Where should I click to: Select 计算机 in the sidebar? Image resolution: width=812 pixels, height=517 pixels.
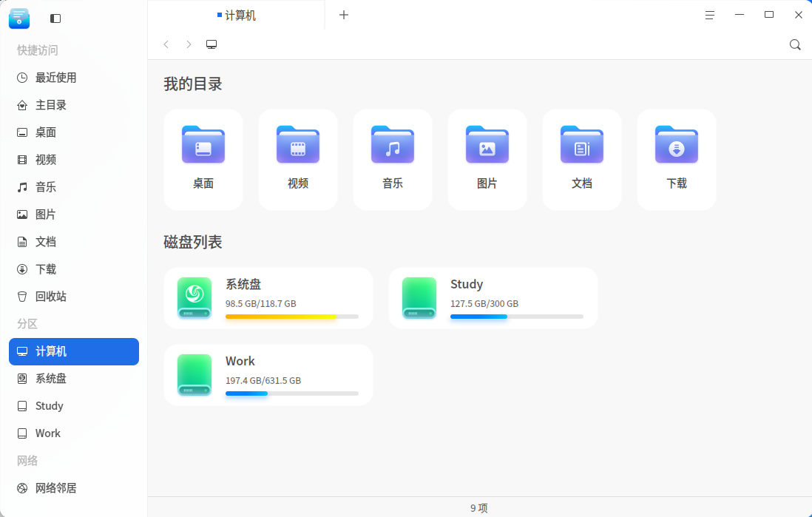coord(74,351)
